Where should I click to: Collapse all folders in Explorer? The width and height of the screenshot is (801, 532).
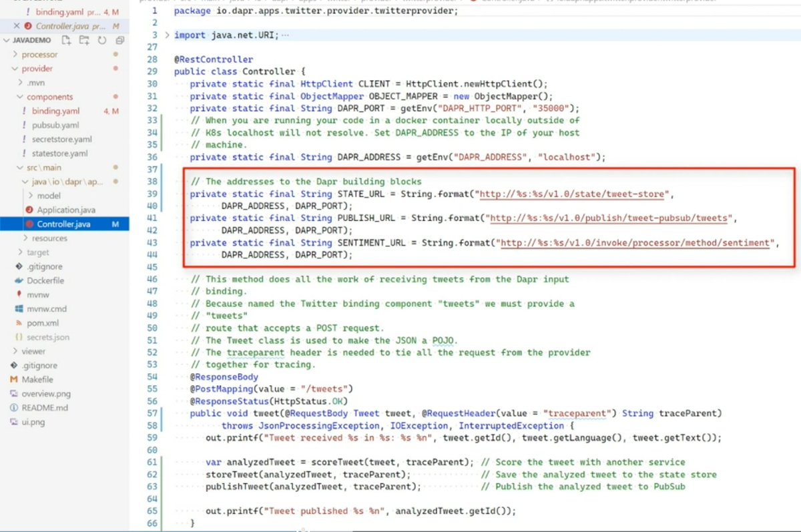click(x=120, y=40)
